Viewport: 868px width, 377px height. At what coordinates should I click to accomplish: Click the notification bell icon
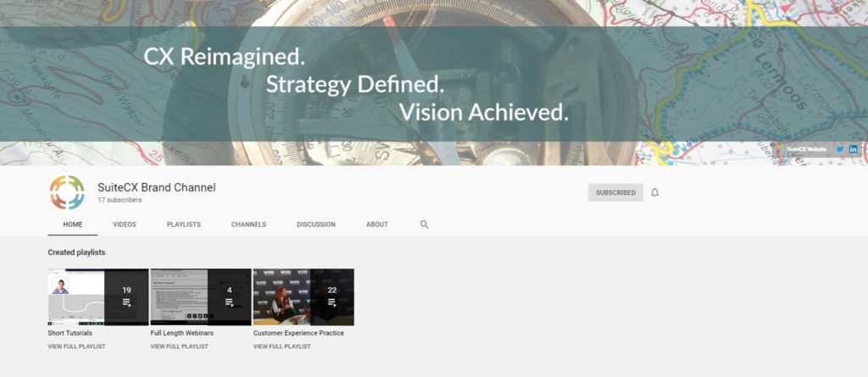tap(655, 192)
